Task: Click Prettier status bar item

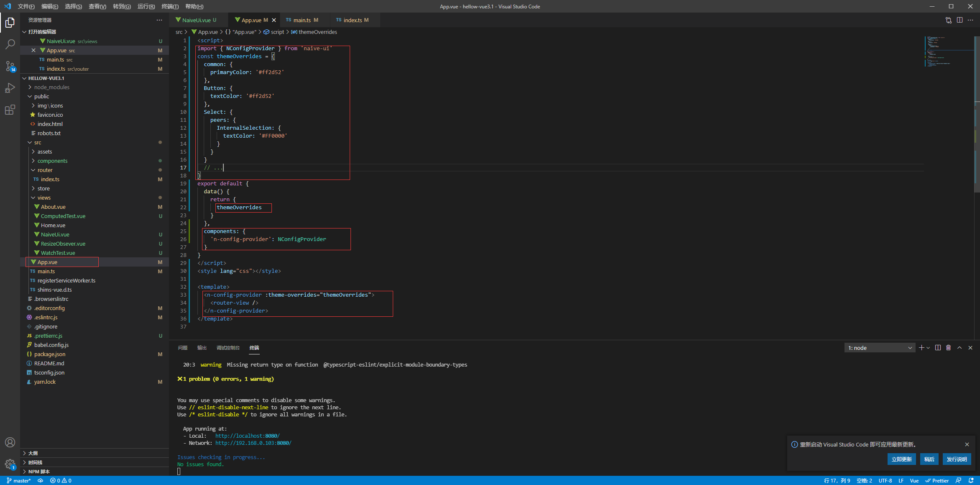Action: (937, 480)
